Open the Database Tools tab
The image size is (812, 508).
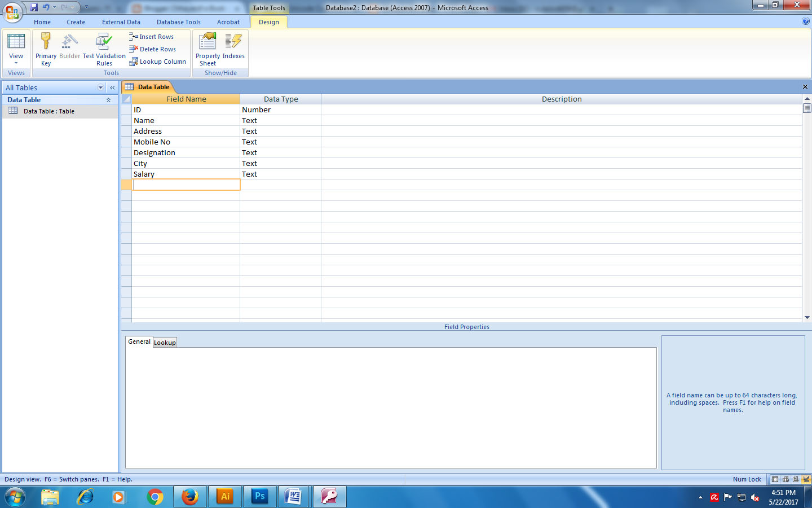(x=179, y=22)
